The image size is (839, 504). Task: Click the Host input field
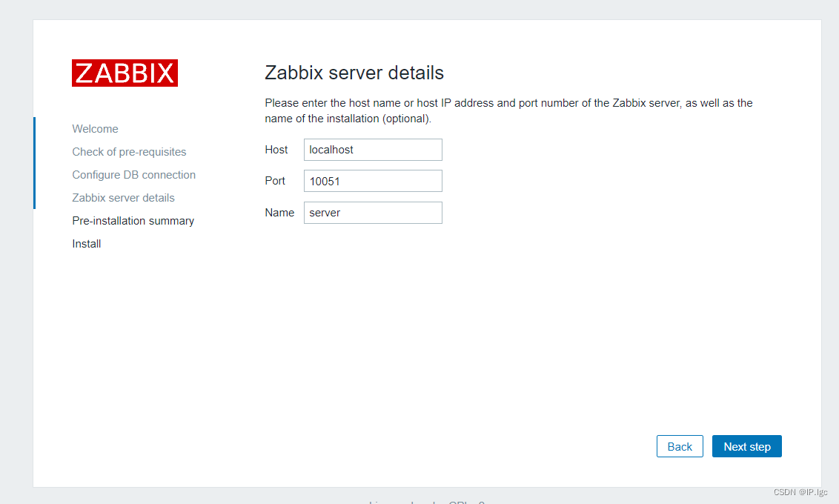coord(373,150)
